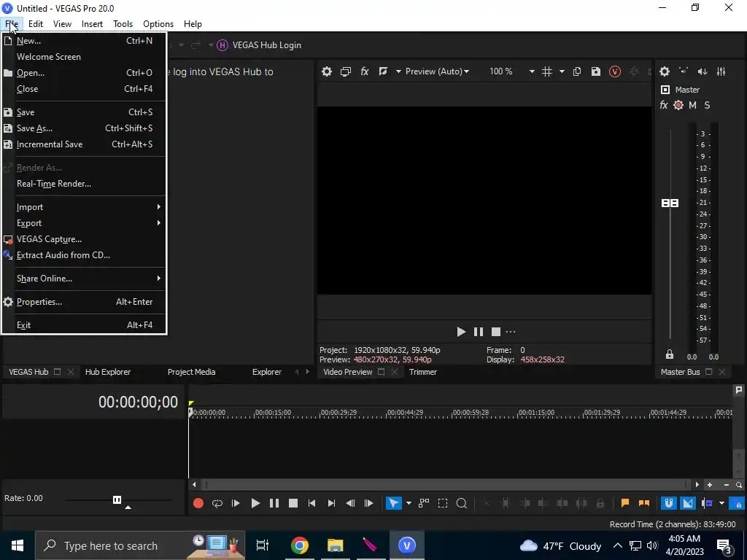This screenshot has width=747, height=560.
Task: Click the timecode display 00:00:00;00
Action: [x=138, y=402]
